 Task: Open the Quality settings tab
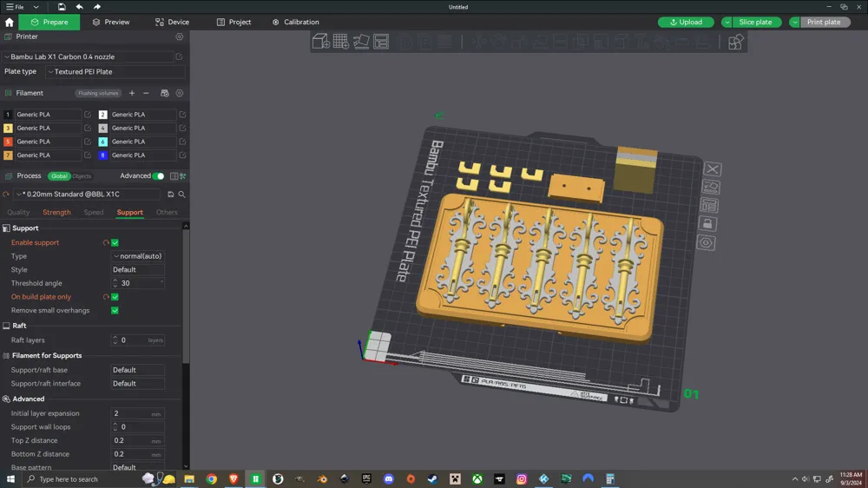pos(18,212)
